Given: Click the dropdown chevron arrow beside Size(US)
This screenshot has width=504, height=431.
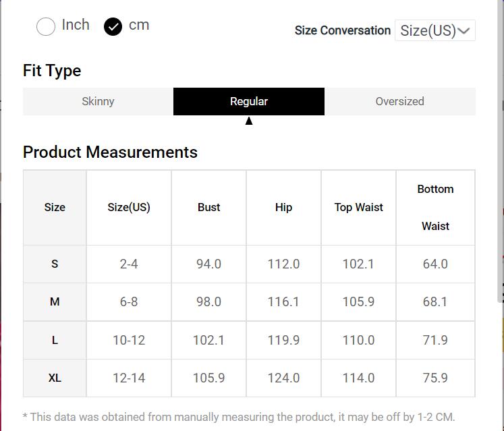Looking at the screenshot, I should (x=464, y=31).
